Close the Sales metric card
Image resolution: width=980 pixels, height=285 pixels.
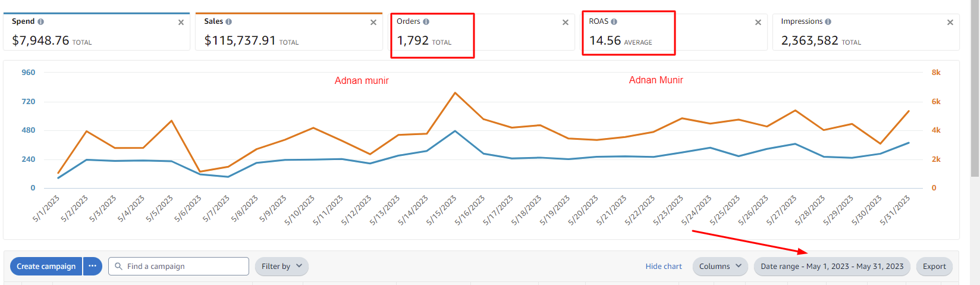(373, 23)
